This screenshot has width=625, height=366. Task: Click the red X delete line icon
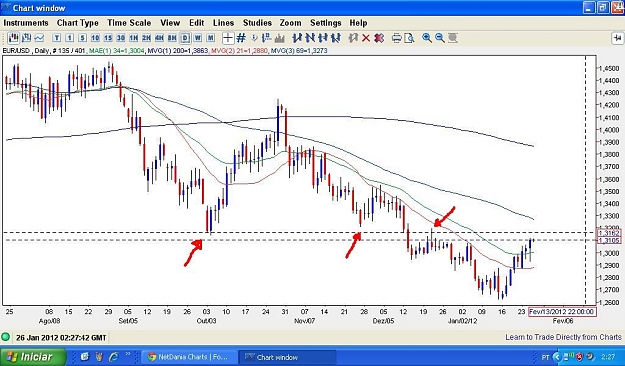(366, 38)
